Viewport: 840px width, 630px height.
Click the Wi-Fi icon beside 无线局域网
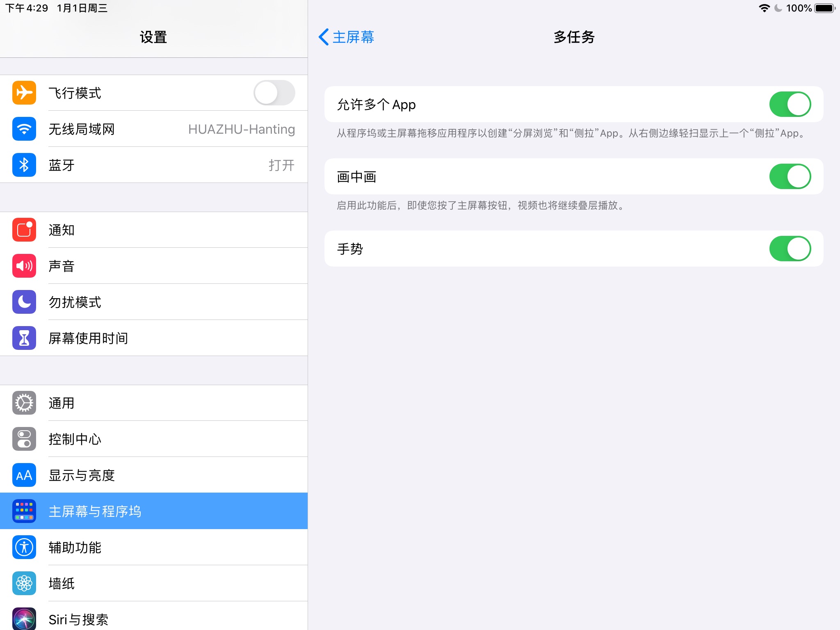(x=24, y=129)
